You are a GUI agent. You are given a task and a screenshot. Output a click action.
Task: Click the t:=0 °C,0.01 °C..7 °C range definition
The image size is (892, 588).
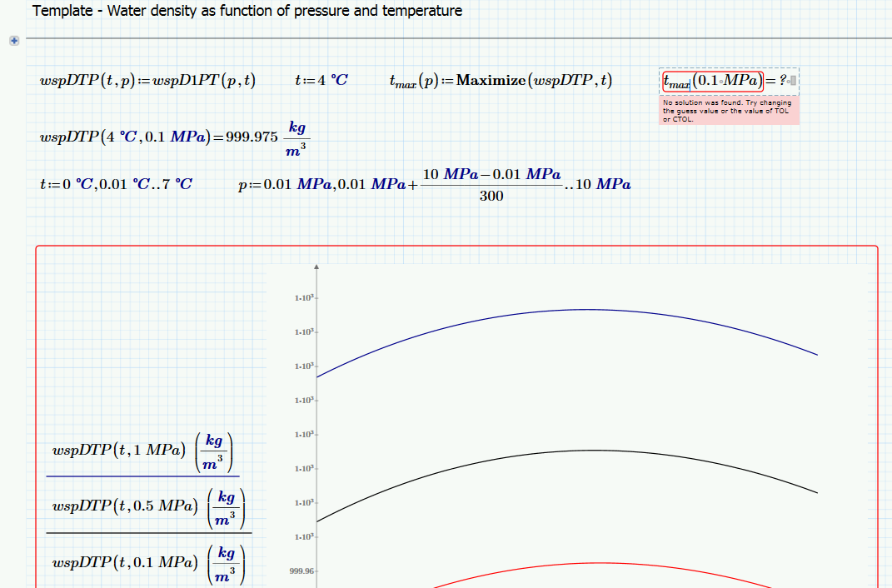(x=116, y=184)
